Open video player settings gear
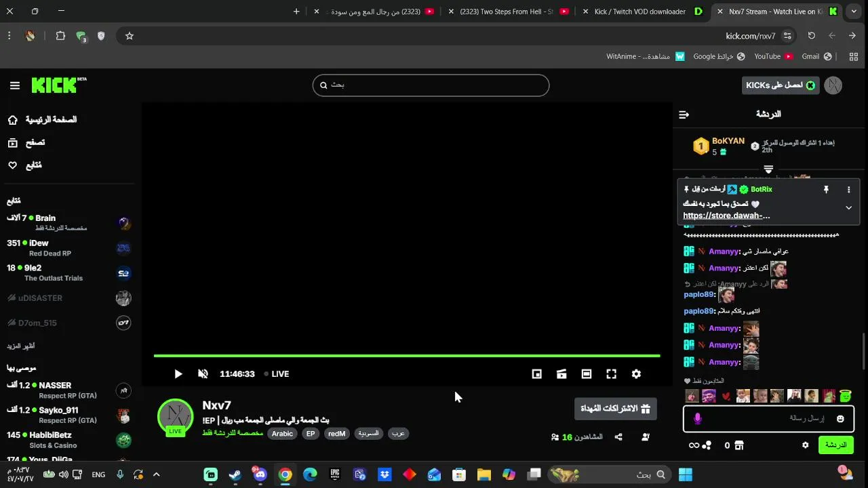The width and height of the screenshot is (868, 488). coord(636,373)
